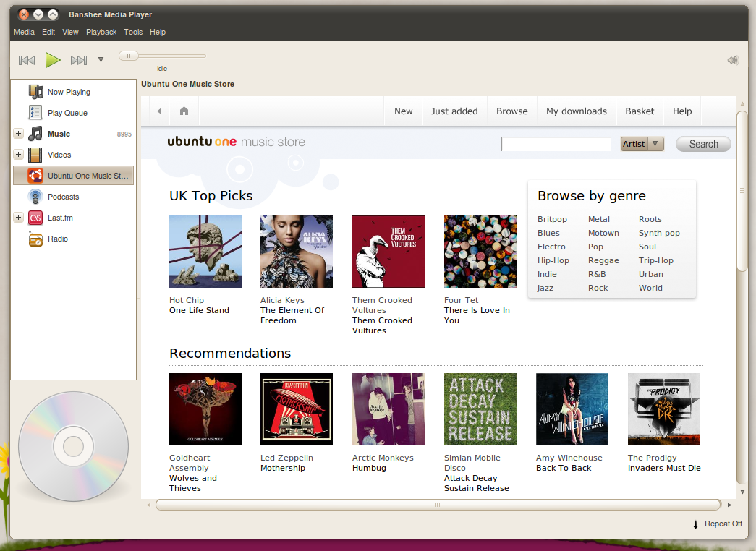Open the store Help tab
756x551 pixels.
click(682, 111)
